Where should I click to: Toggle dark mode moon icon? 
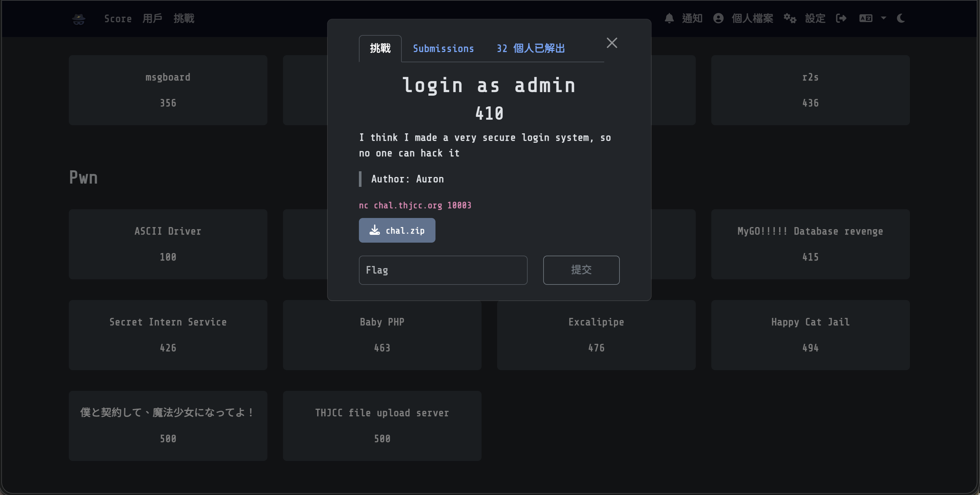pyautogui.click(x=901, y=18)
